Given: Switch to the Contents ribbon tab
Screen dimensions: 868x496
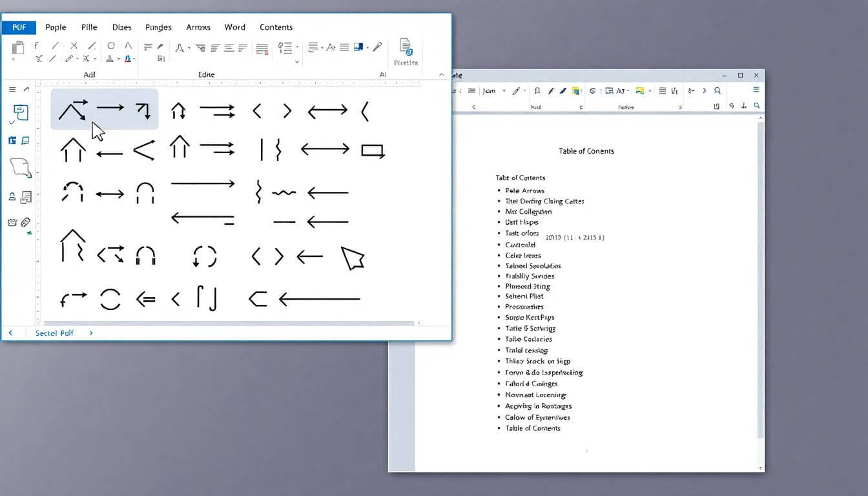Looking at the screenshot, I should [x=276, y=27].
